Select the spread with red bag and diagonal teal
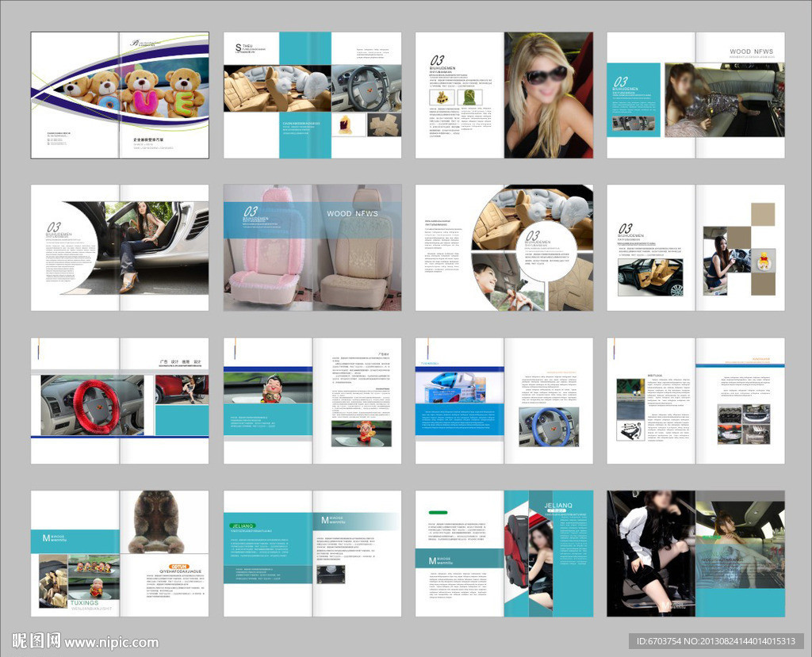 point(504,553)
